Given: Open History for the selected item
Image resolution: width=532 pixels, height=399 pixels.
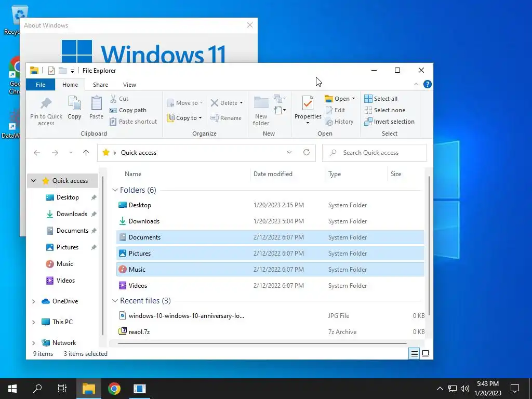Looking at the screenshot, I should pyautogui.click(x=339, y=122).
